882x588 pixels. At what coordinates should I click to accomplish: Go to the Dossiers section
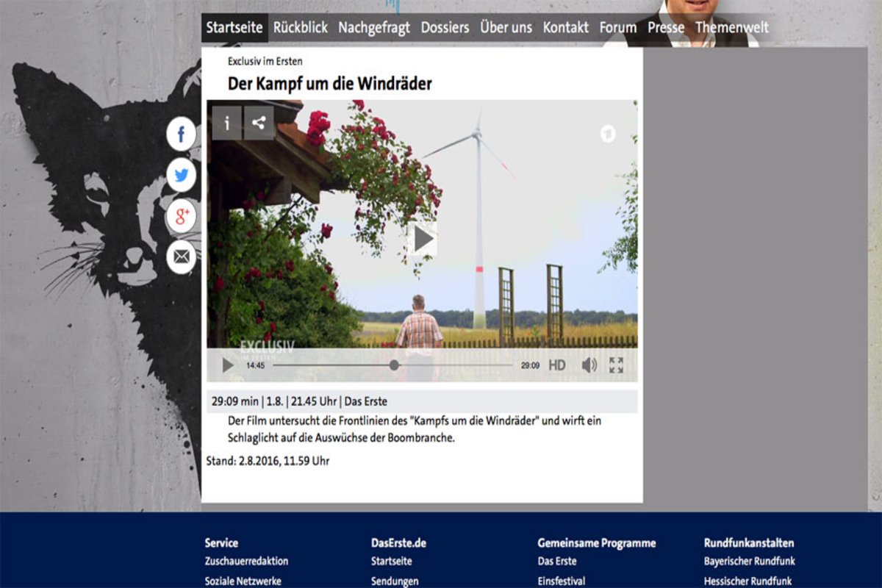click(445, 28)
